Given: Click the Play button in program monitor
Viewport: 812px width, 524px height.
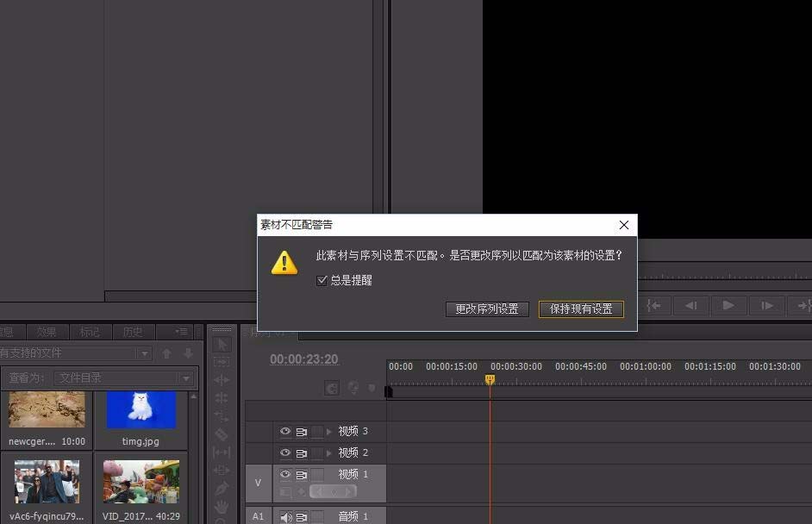Looking at the screenshot, I should tap(728, 305).
